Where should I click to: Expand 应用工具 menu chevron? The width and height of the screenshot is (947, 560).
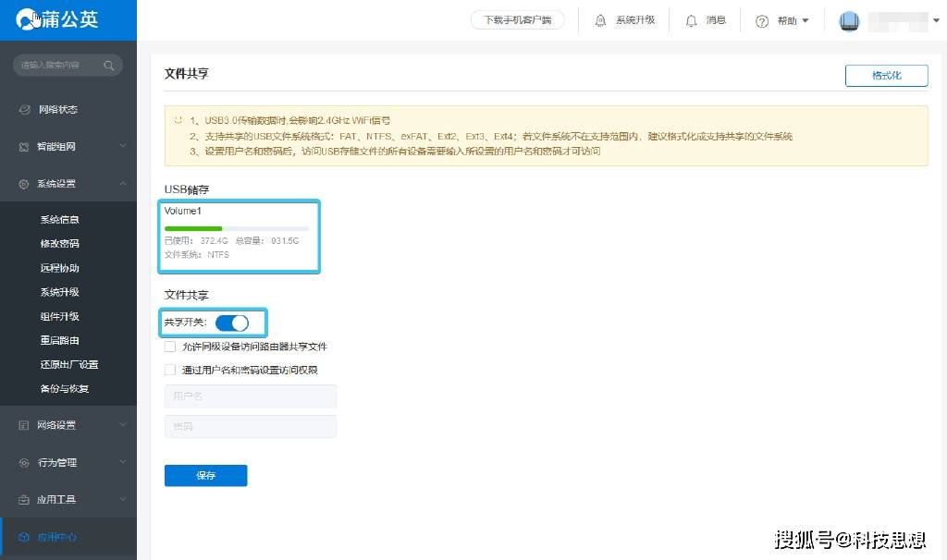pos(123,499)
